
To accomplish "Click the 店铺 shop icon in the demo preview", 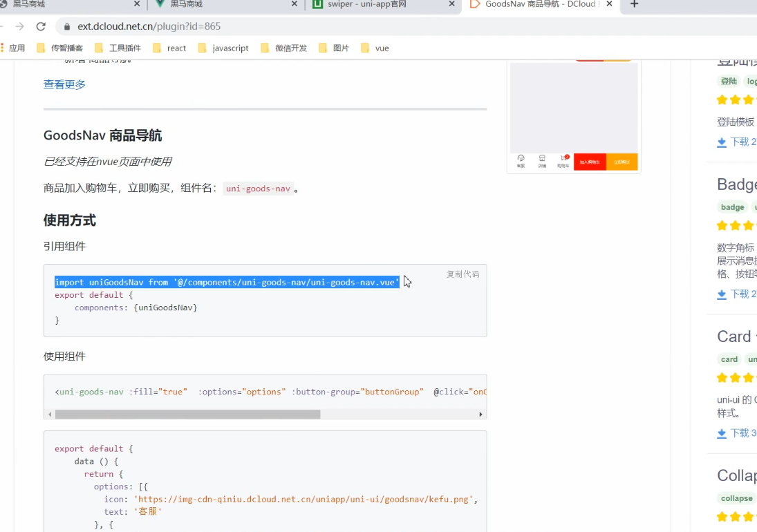I will (x=542, y=158).
